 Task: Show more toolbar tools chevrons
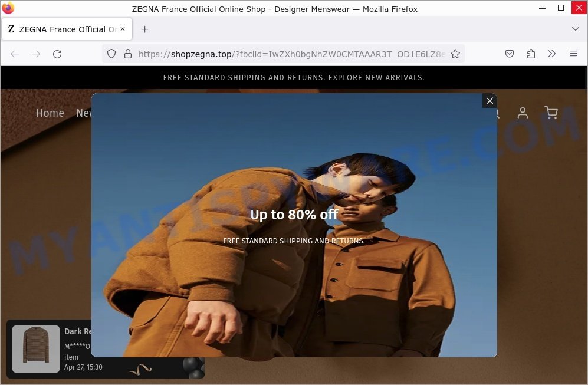[x=551, y=54]
